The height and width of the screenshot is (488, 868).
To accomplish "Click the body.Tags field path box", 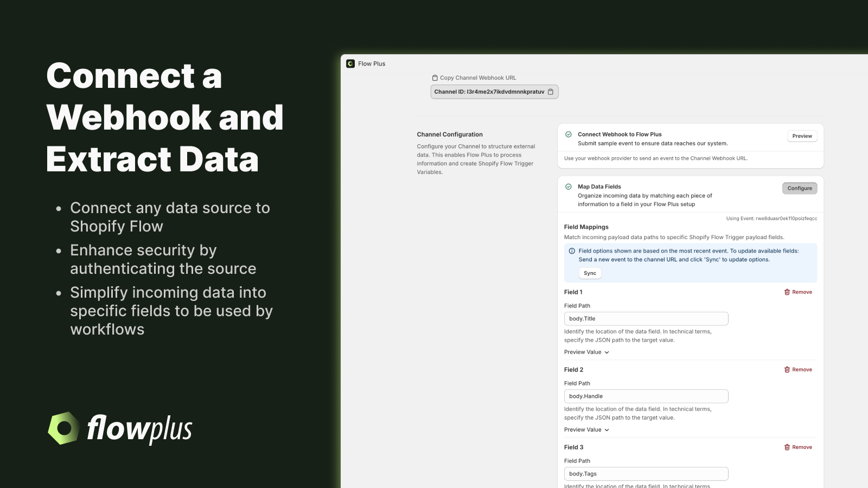I will click(646, 473).
